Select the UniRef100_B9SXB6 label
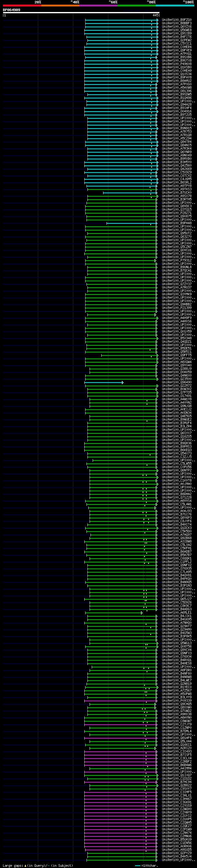Viewport: 197px width, 868px height. pos(177,57)
